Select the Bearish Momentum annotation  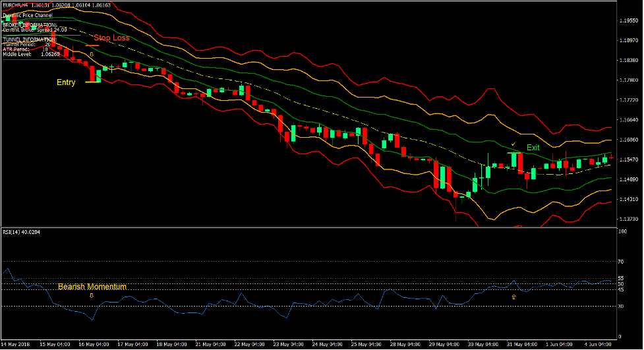click(x=92, y=287)
